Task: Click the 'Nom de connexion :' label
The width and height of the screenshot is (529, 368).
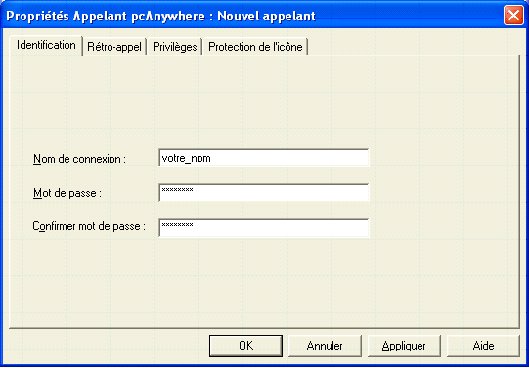Action: click(x=79, y=159)
